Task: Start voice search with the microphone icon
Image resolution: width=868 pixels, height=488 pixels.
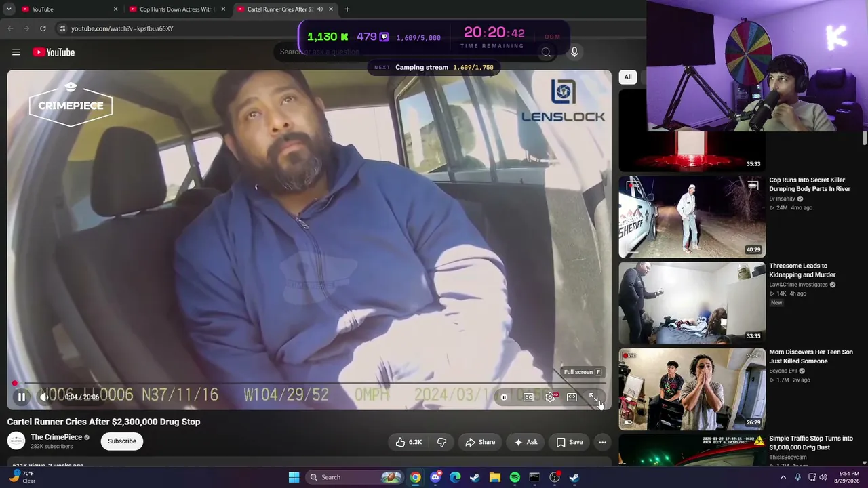Action: 574,52
